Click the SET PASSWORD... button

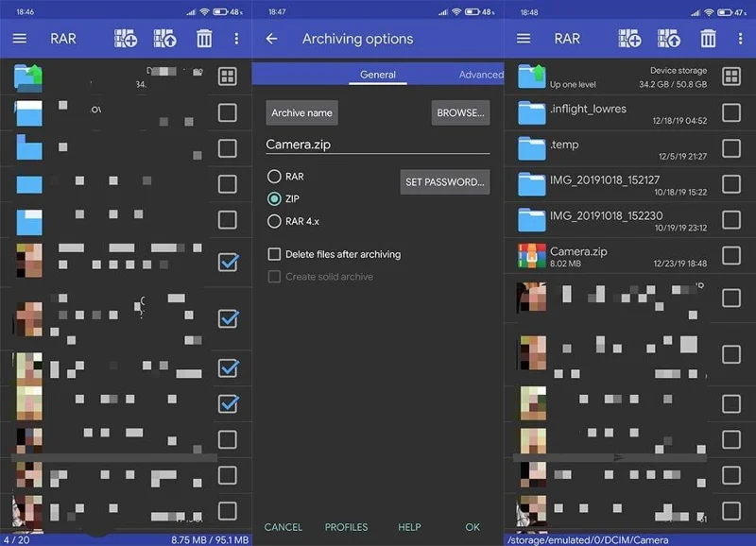pyautogui.click(x=444, y=182)
